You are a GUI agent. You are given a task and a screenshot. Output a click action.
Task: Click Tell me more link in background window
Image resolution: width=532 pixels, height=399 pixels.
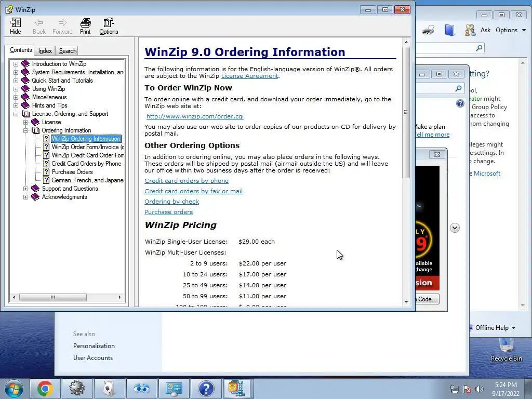(433, 135)
